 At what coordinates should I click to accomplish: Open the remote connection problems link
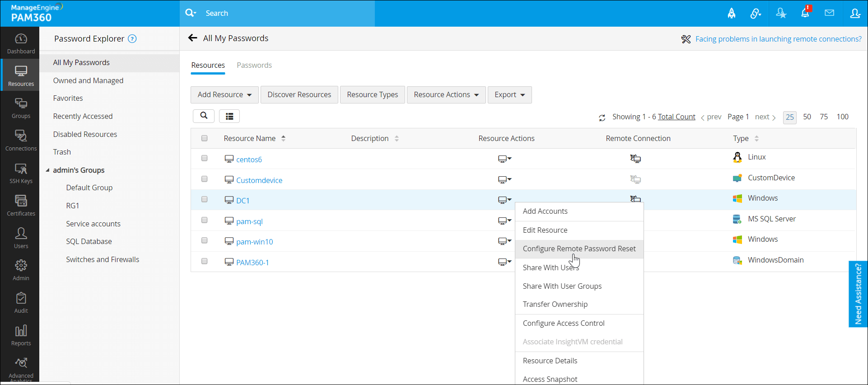(778, 39)
